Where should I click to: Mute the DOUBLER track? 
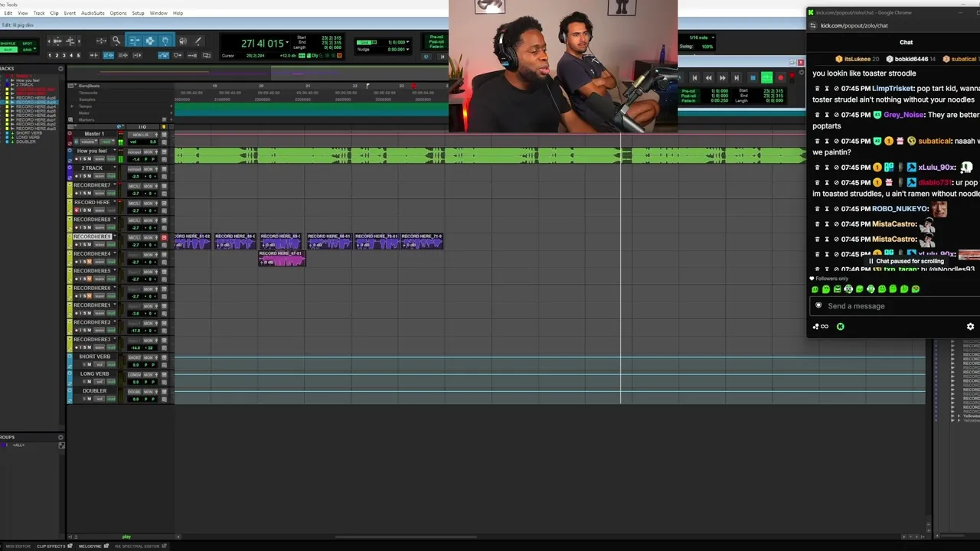pos(90,399)
